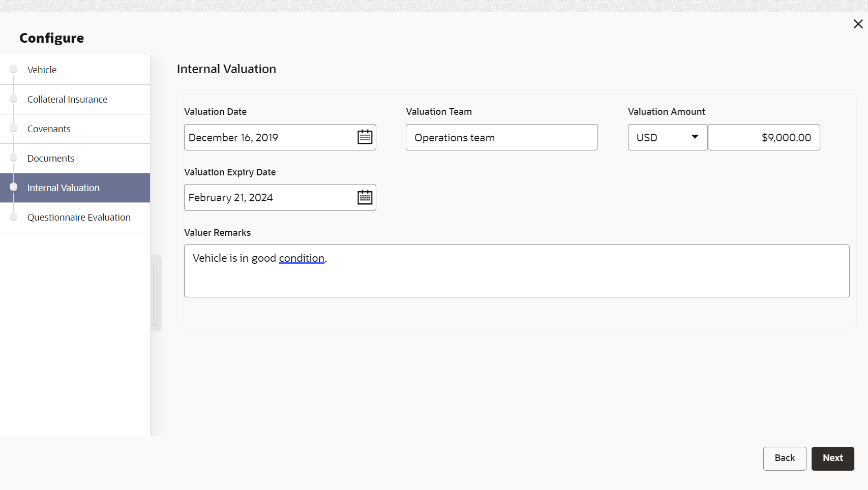Select the Documents step
This screenshot has height=490, width=868.
pos(51,159)
